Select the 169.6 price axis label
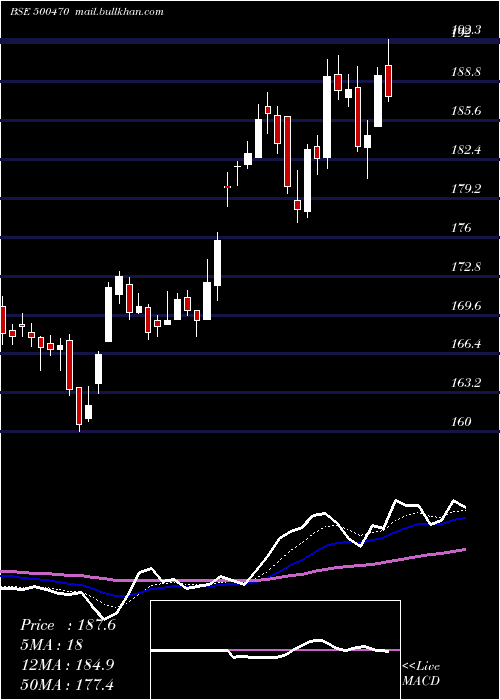Screen dimensions: 500x700 (x=466, y=306)
